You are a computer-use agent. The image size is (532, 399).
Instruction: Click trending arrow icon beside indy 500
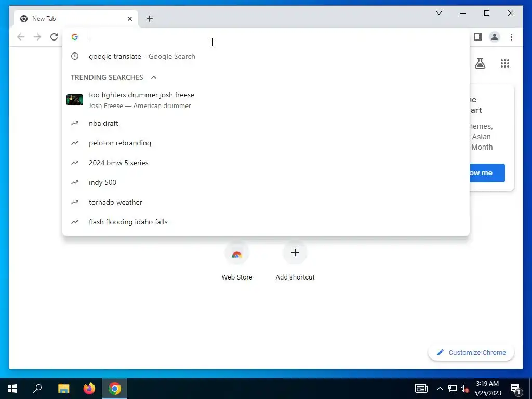pos(75,182)
